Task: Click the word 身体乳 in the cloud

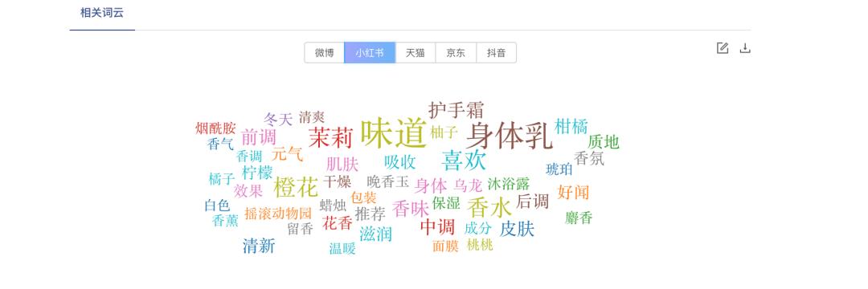Action: [510, 136]
